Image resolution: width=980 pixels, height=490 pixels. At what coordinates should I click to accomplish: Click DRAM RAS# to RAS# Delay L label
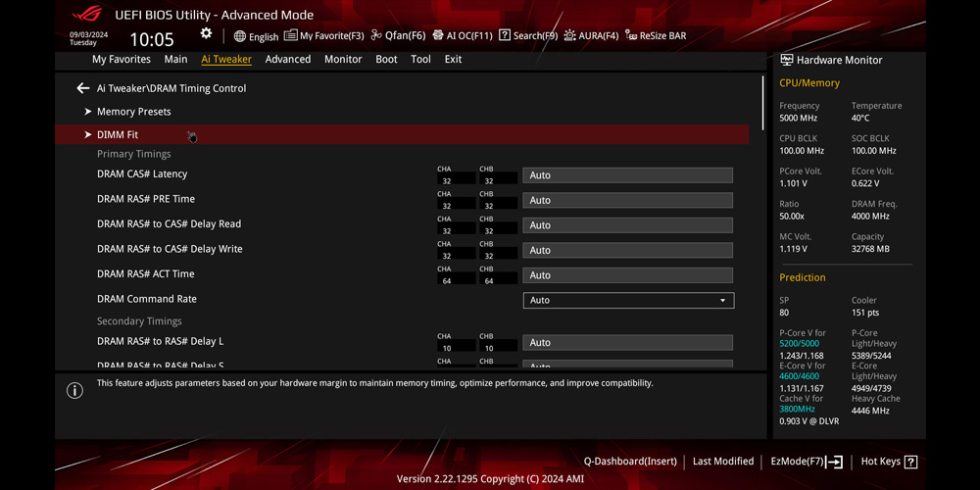[160, 341]
